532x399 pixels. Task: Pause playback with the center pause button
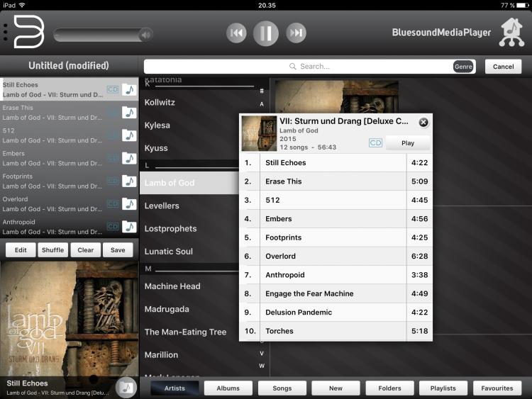pos(266,33)
